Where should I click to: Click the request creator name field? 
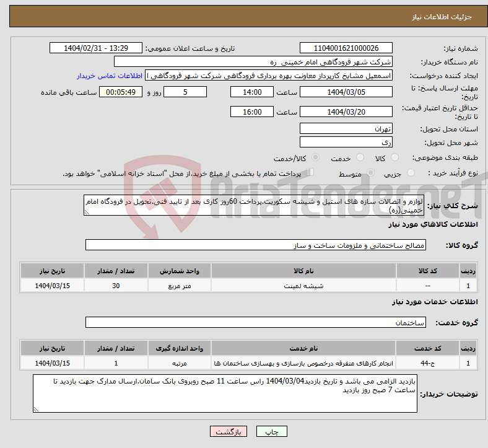[x=269, y=76]
